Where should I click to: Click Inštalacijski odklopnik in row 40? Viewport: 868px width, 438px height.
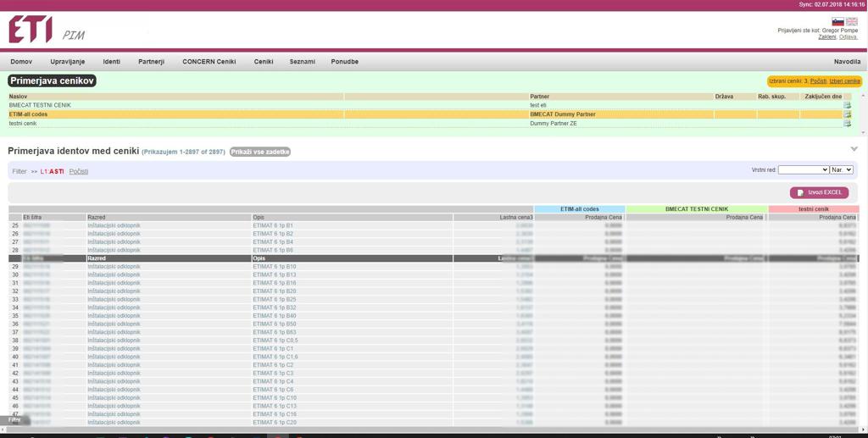[114, 357]
